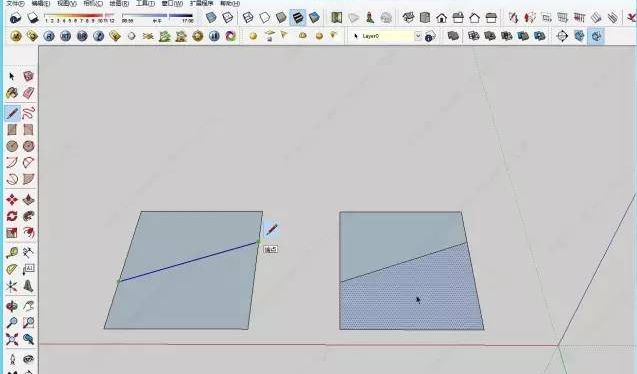Screen dimensions: 637x374
Task: Toggle back edges display style
Action: pyautogui.click(x=228, y=17)
